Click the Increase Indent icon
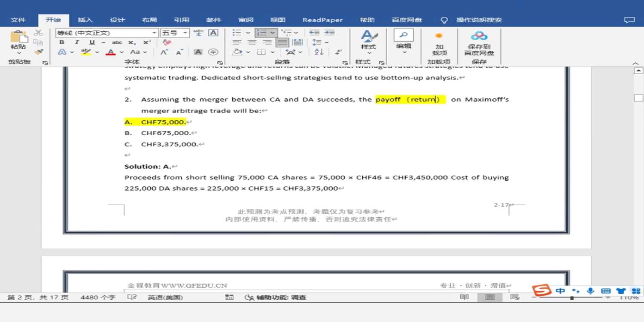Viewport: 644px width, 322px height. tap(330, 33)
